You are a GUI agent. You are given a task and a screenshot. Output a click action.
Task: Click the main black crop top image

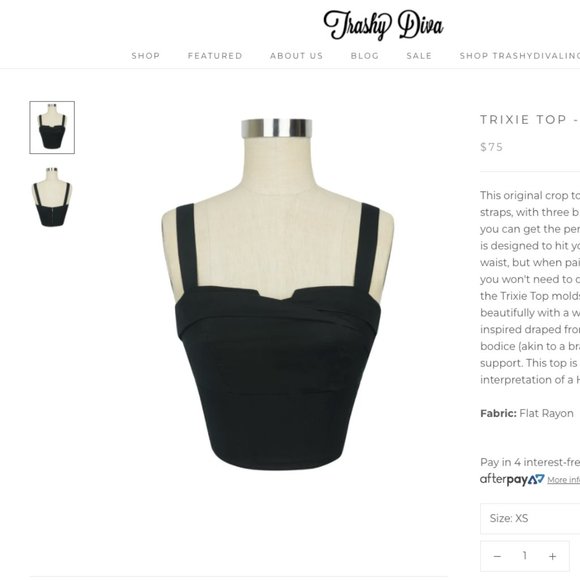277,294
